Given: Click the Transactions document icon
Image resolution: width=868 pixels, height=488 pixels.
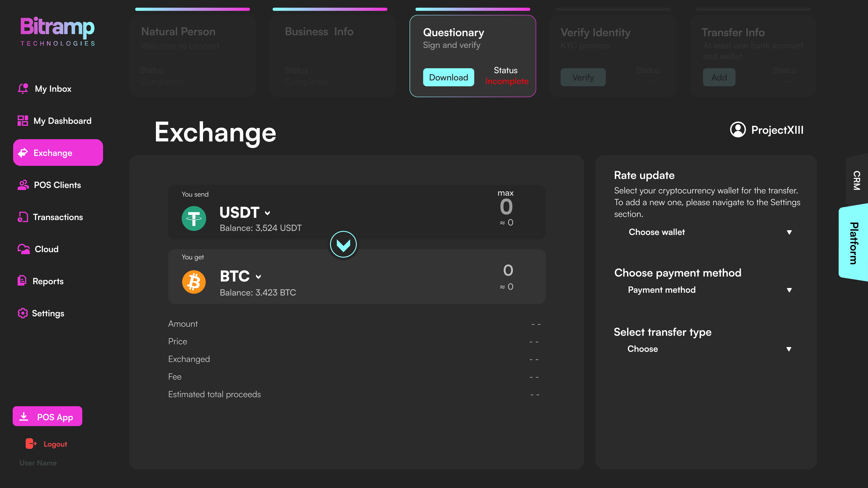Looking at the screenshot, I should click(23, 217).
